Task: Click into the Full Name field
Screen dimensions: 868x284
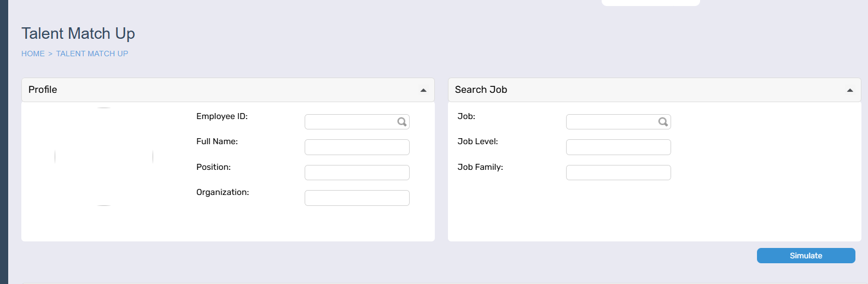Action: [x=357, y=147]
